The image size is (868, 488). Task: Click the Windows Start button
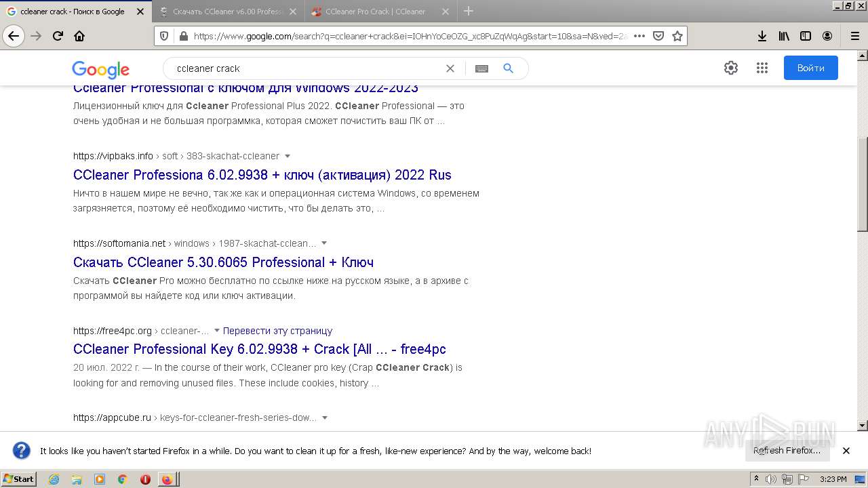18,479
